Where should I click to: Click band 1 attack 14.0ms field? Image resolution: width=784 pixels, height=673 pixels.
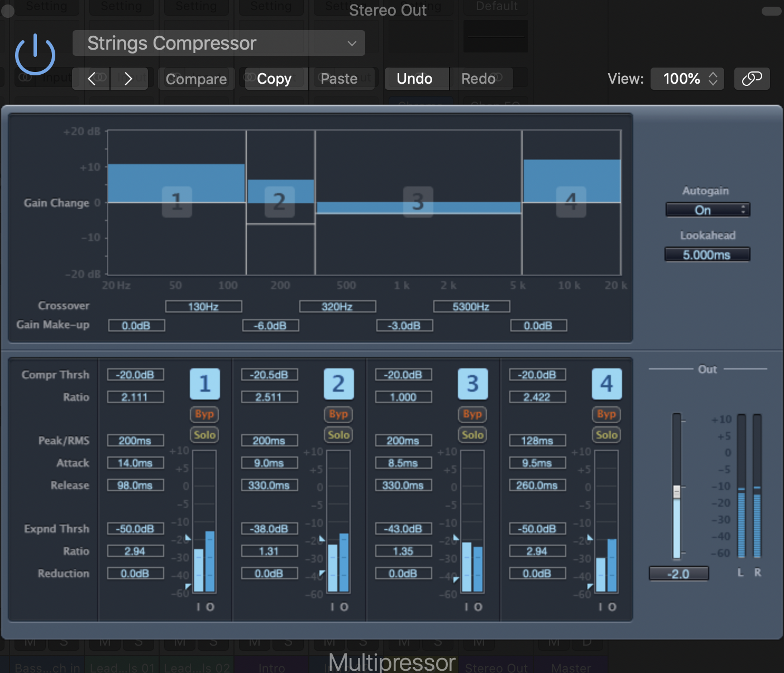136,463
